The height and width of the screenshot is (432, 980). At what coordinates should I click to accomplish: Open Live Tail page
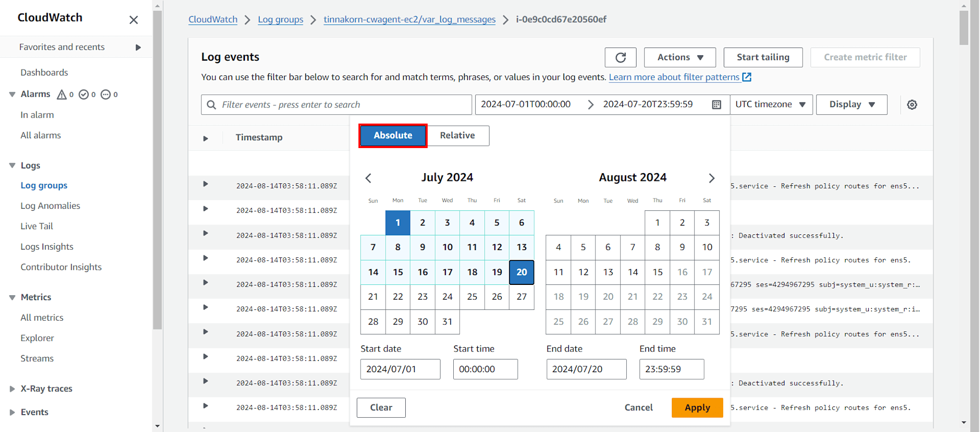(37, 227)
